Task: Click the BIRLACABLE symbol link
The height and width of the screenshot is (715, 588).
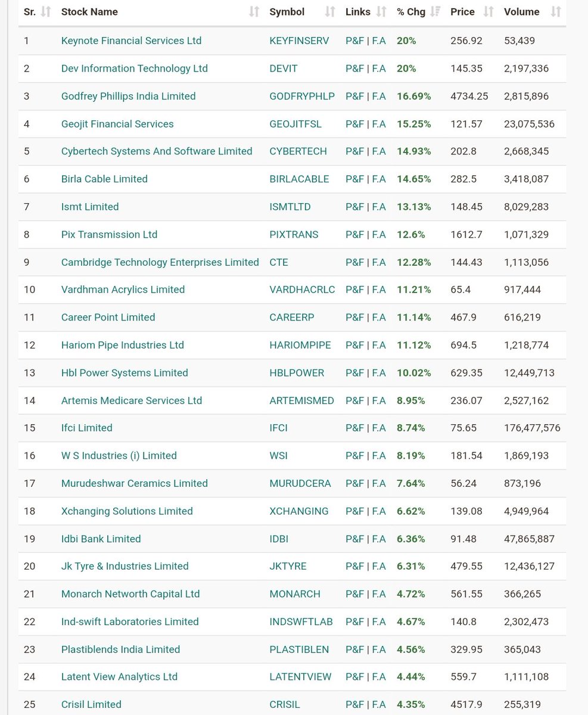Action: [300, 179]
